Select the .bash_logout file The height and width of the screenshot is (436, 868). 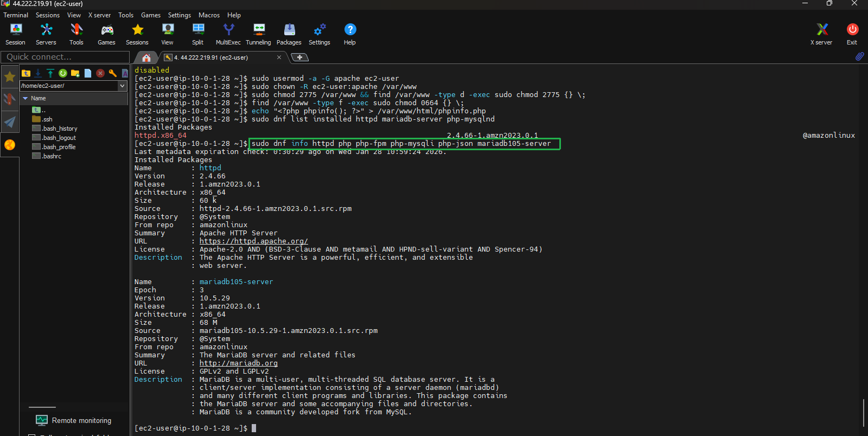tap(54, 138)
